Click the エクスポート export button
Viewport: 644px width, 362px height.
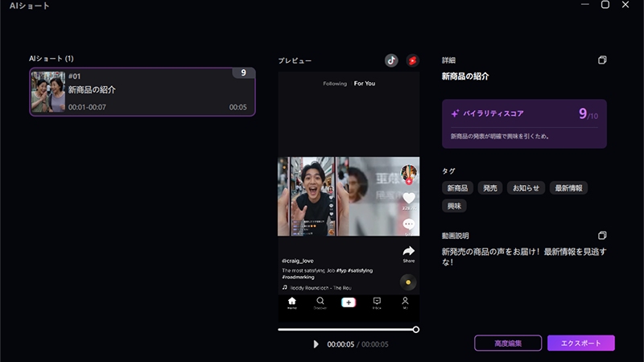pyautogui.click(x=580, y=343)
